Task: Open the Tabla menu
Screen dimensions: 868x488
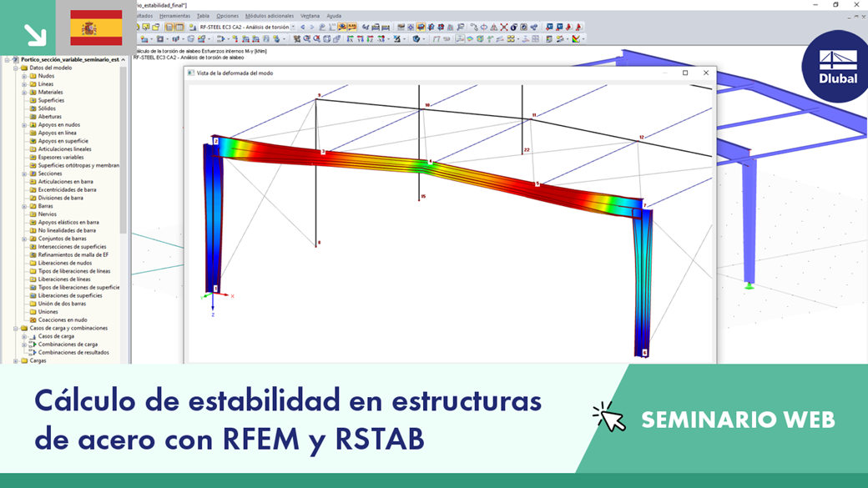Action: pos(203,16)
